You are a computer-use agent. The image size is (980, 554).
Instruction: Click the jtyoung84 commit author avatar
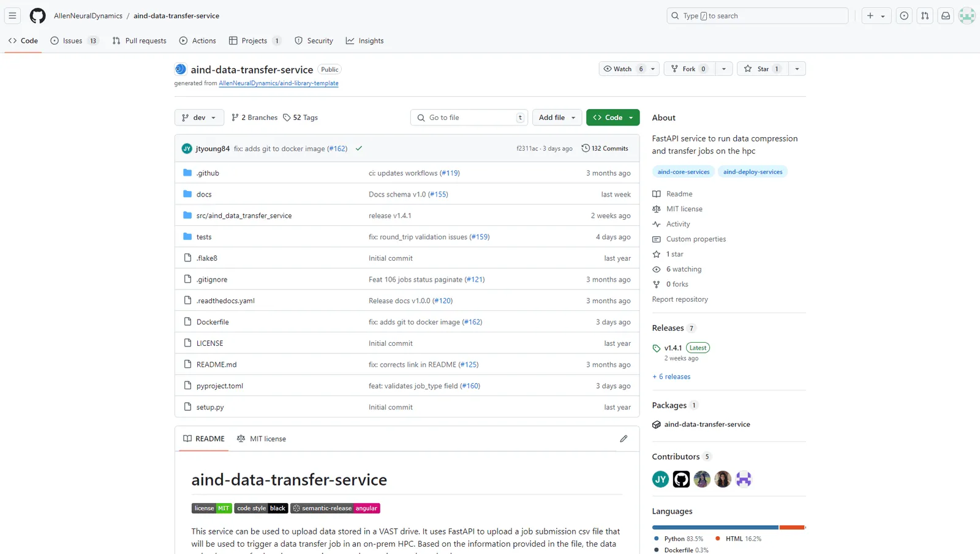pos(187,149)
